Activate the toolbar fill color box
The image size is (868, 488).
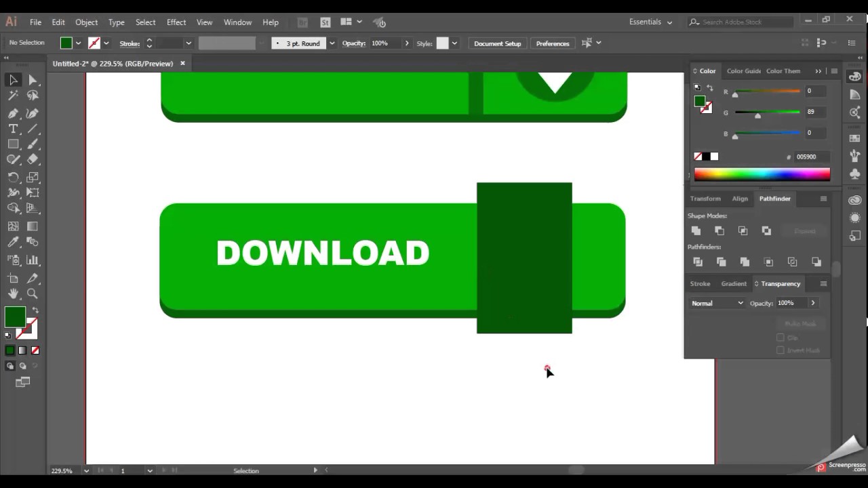pos(15,317)
